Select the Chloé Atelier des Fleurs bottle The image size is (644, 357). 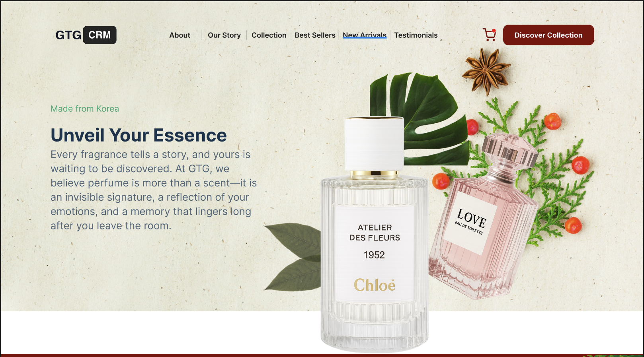pos(374,235)
